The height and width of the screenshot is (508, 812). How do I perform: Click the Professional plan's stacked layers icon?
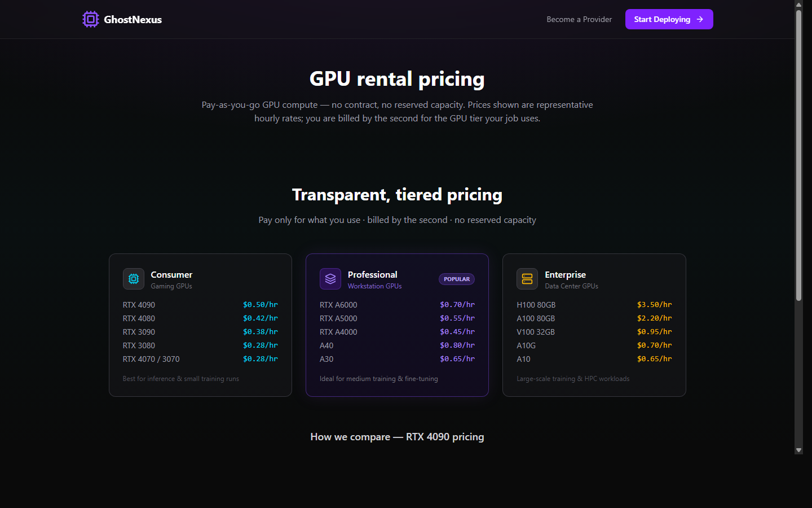(x=330, y=278)
